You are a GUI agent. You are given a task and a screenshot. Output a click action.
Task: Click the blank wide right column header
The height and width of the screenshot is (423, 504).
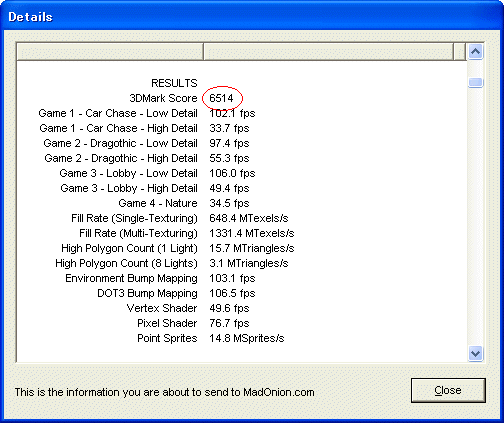(328, 52)
